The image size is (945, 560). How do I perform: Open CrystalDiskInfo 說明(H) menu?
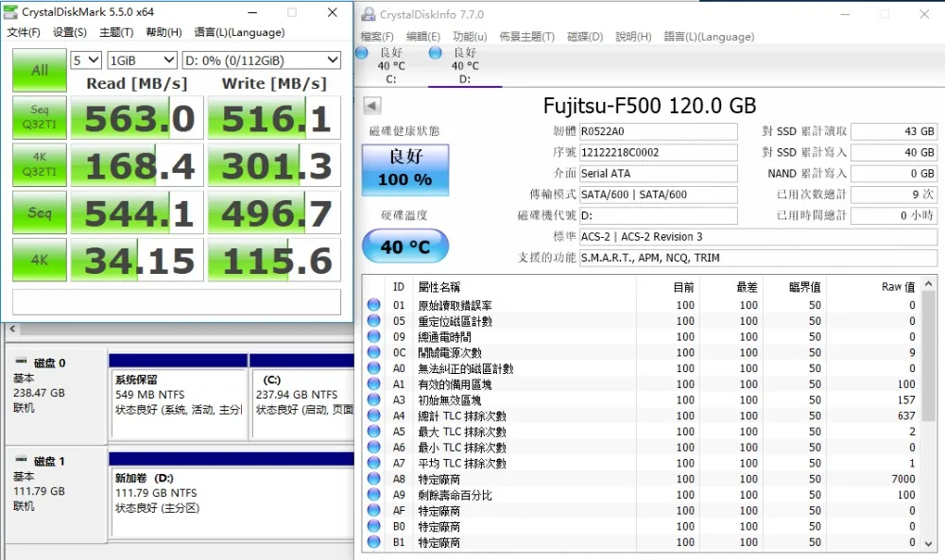click(x=633, y=37)
